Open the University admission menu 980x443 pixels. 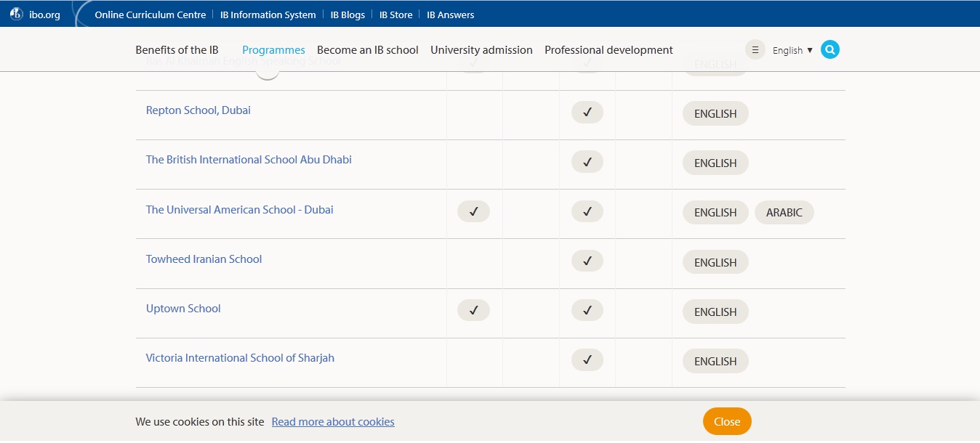481,50
